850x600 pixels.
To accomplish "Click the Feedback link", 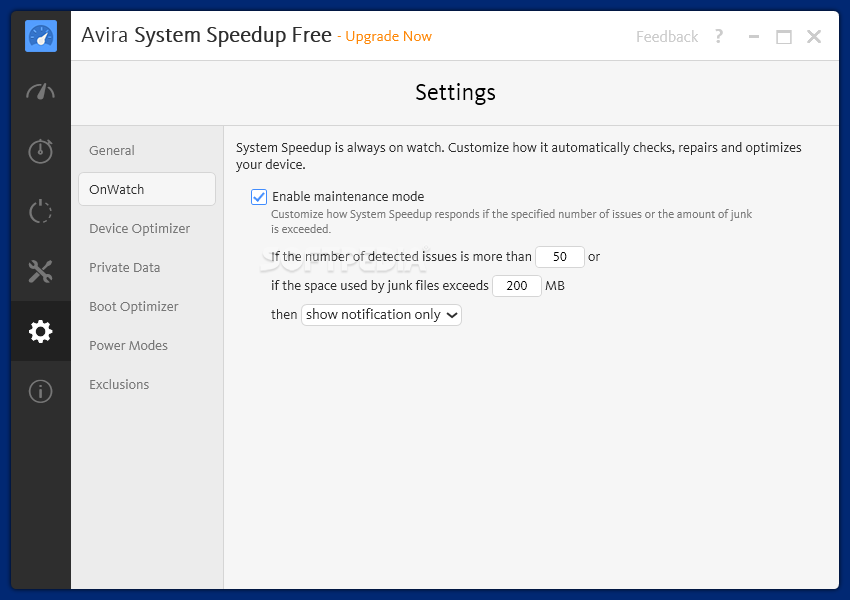I will [x=667, y=37].
